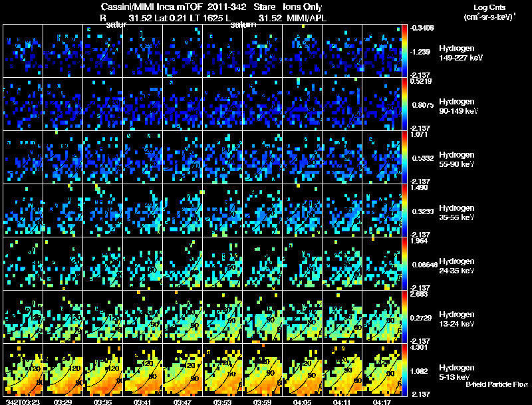Click the 0.3233 color scale value
Image resolution: width=532 pixels, height=405 pixels.
point(423,211)
